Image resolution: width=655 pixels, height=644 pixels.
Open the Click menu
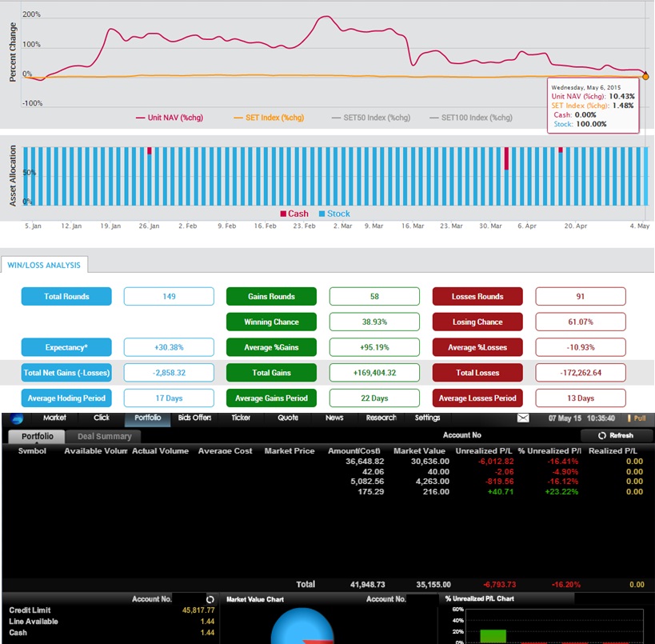pos(102,418)
